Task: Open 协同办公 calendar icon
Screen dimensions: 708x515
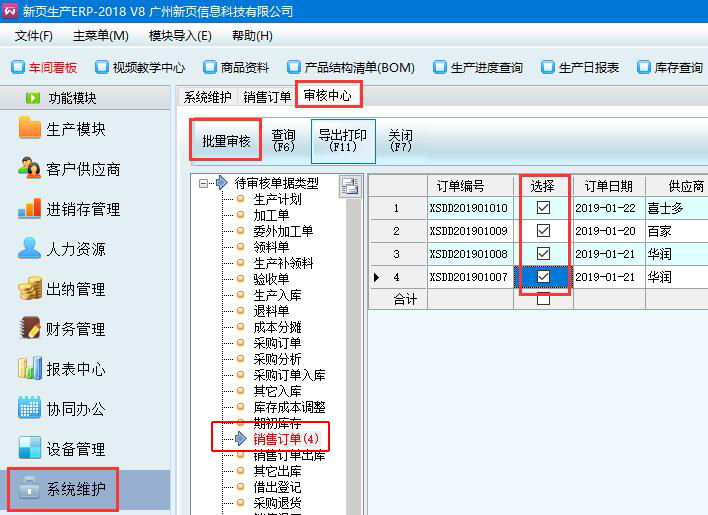Action: pos(29,409)
